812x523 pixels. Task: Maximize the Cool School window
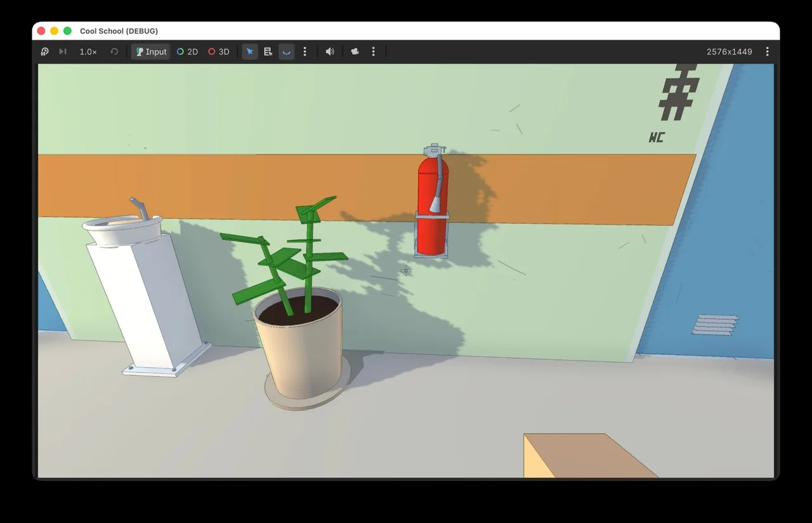[67, 31]
